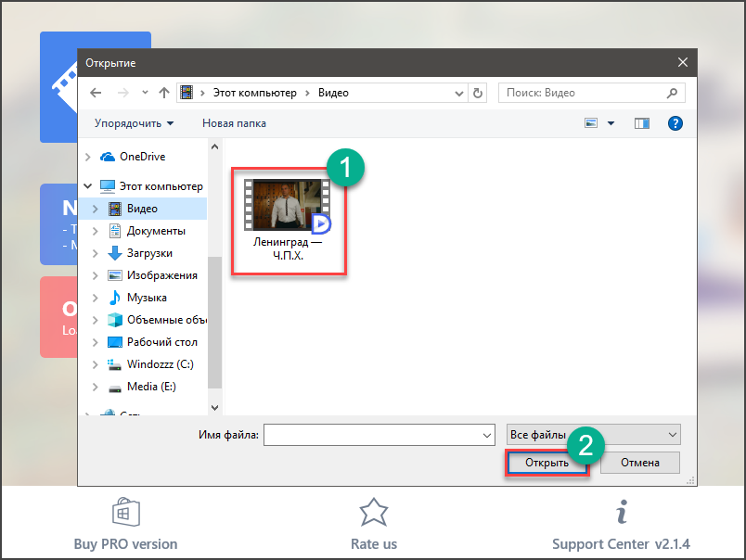746x560 pixels.
Task: Expand the 'Видео' tree node
Action: click(x=96, y=209)
